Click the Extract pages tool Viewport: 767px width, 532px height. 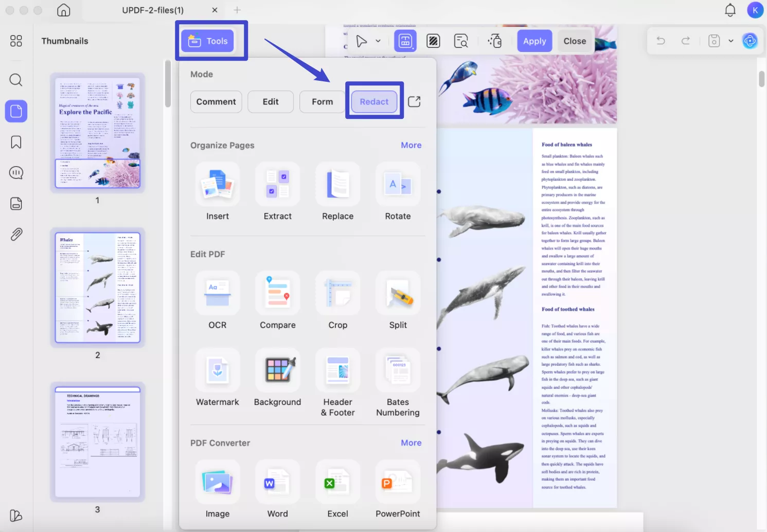point(278,192)
